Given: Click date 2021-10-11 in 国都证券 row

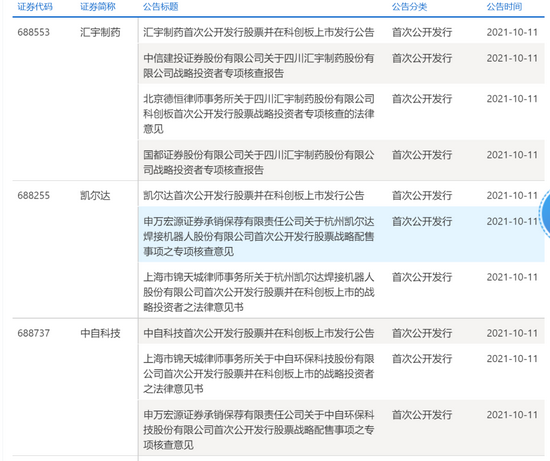Looking at the screenshot, I should point(512,155).
